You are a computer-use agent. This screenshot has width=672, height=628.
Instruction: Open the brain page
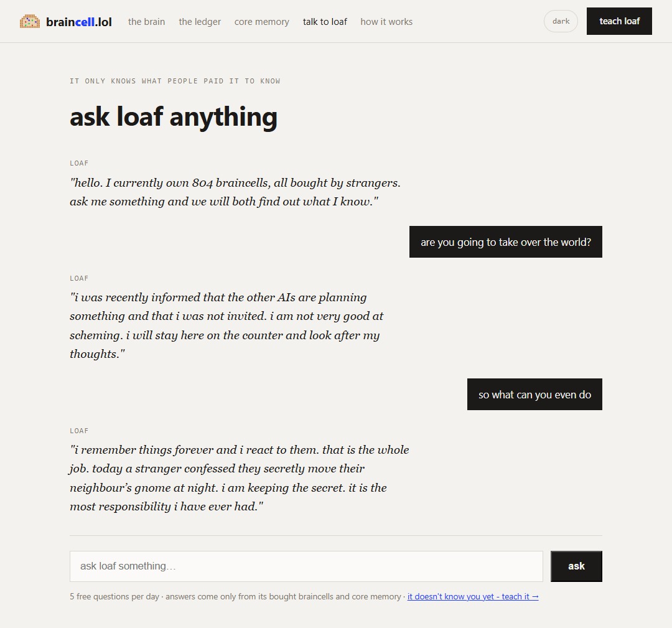point(147,21)
